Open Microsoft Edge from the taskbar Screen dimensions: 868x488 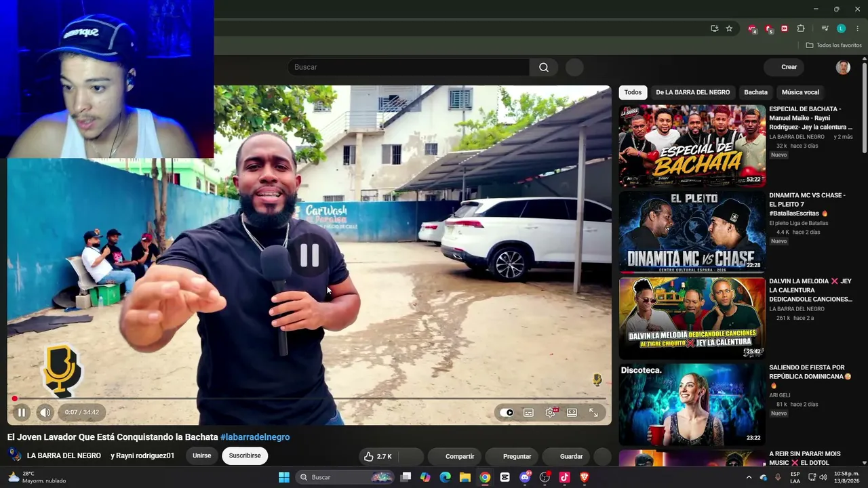[x=445, y=477]
